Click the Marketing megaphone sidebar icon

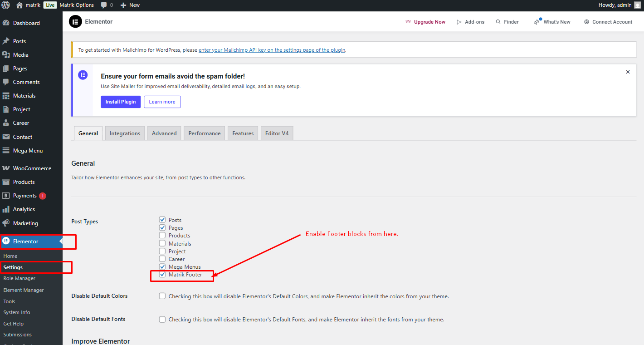(6, 223)
